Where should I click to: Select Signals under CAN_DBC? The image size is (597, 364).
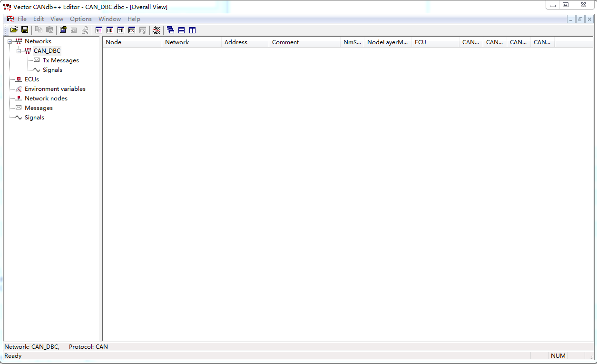pyautogui.click(x=52, y=70)
